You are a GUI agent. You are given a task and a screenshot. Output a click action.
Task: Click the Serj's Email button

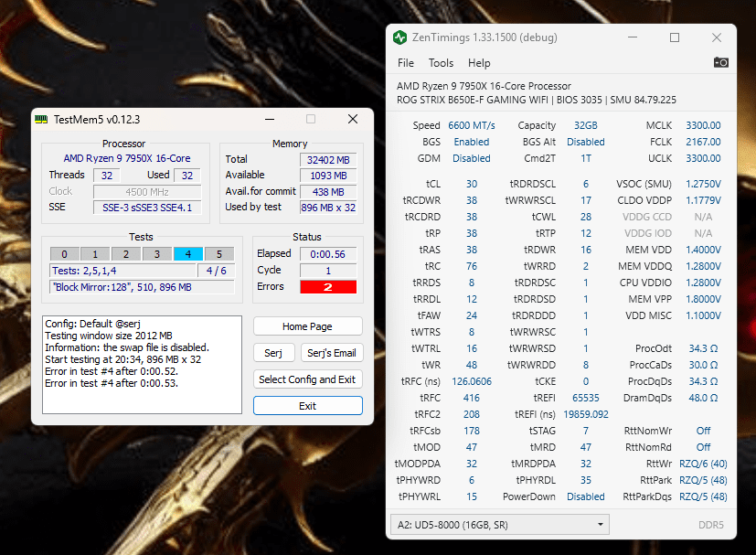pyautogui.click(x=332, y=353)
